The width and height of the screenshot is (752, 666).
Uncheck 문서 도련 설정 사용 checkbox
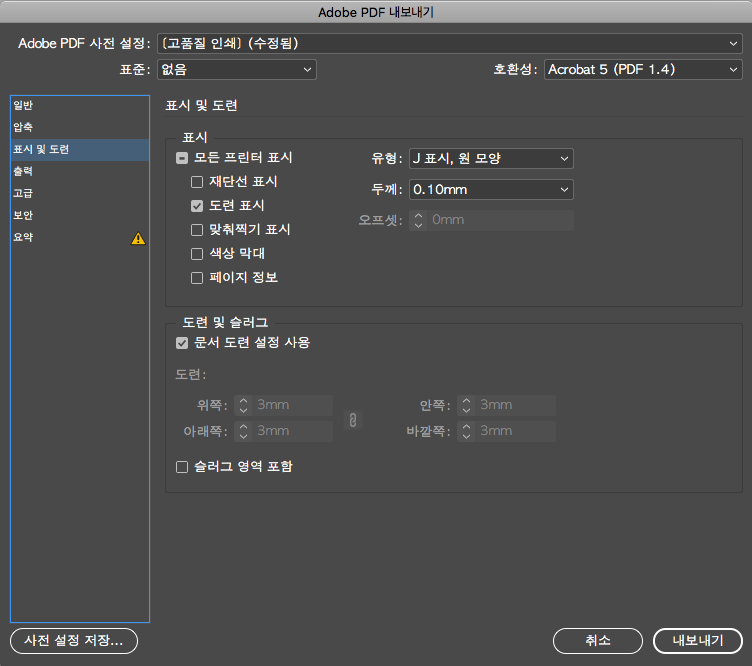[x=182, y=343]
